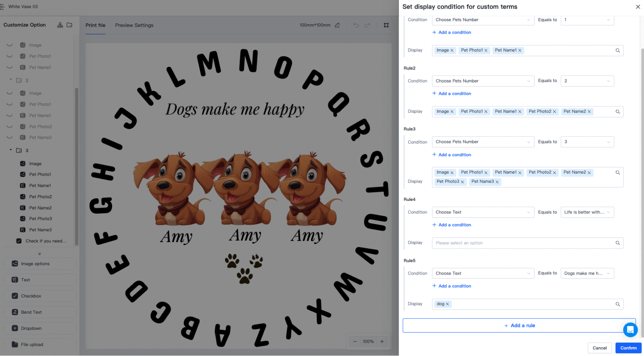
Task: Click the undo arrow icon
Action: pyautogui.click(x=356, y=25)
